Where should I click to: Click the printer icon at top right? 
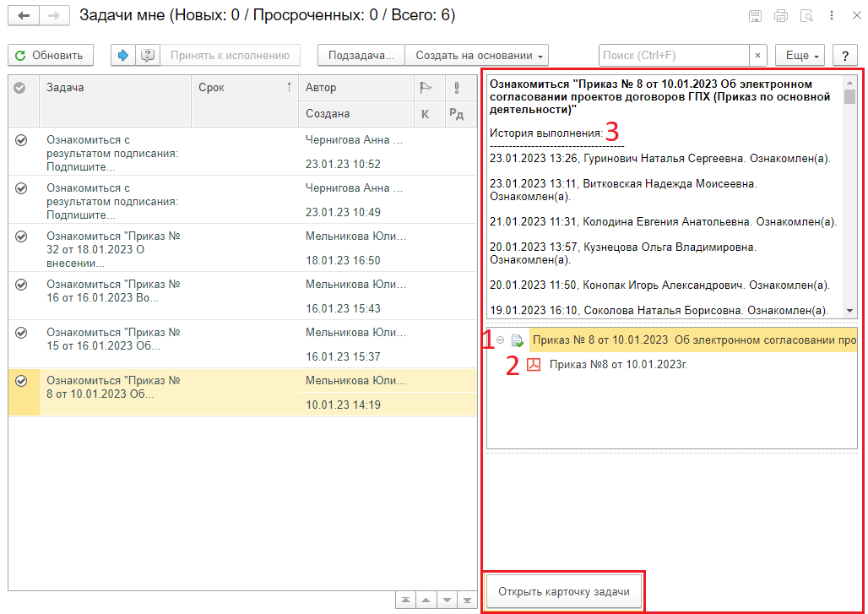click(x=781, y=16)
